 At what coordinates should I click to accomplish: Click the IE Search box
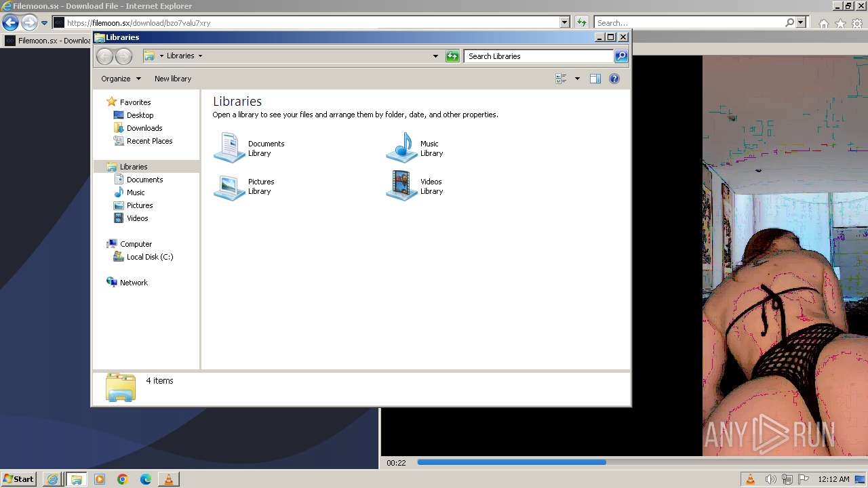[x=688, y=23]
